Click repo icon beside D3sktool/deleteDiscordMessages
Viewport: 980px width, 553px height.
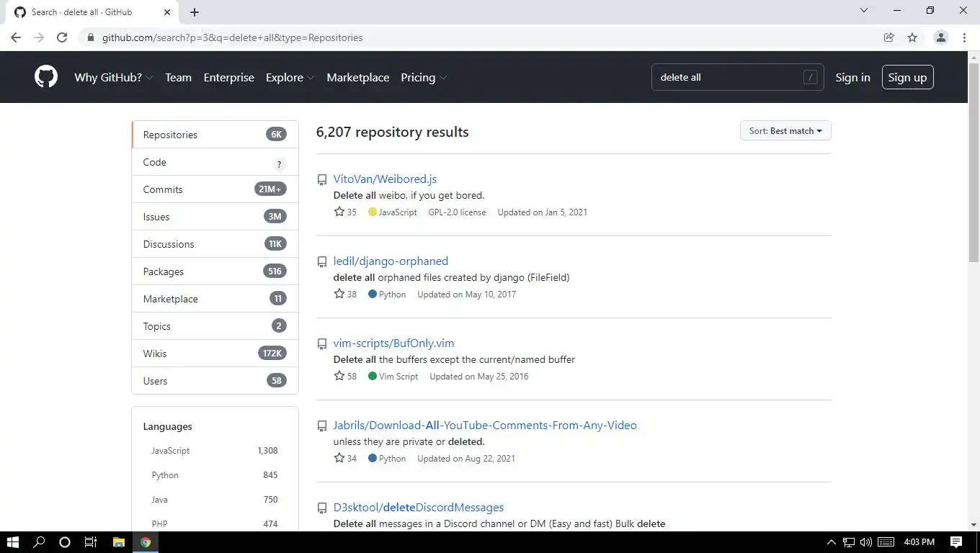[x=322, y=508]
